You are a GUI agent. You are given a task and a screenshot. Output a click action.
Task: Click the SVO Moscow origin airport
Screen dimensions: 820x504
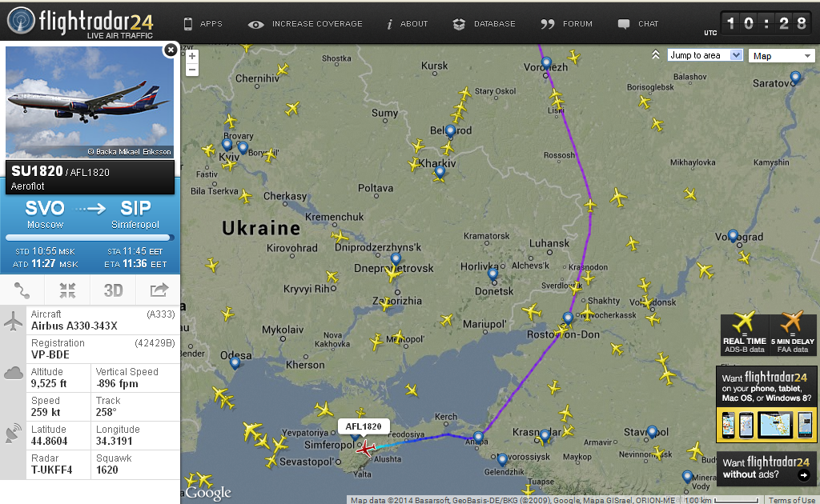coord(45,214)
